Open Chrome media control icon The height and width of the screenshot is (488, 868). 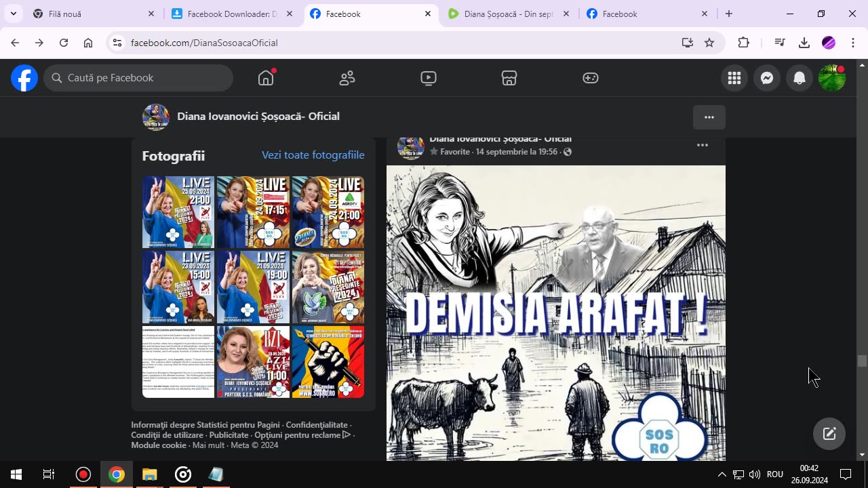coord(780,43)
